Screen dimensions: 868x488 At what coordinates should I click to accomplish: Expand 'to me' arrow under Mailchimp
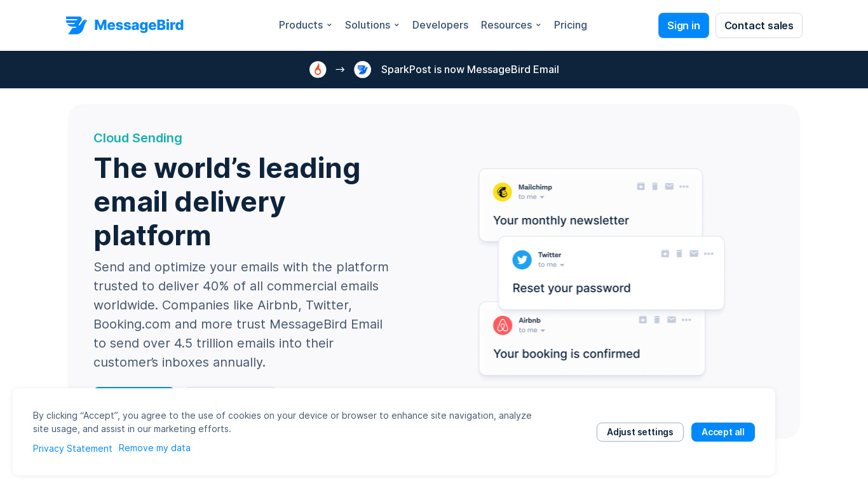pyautogui.click(x=542, y=198)
